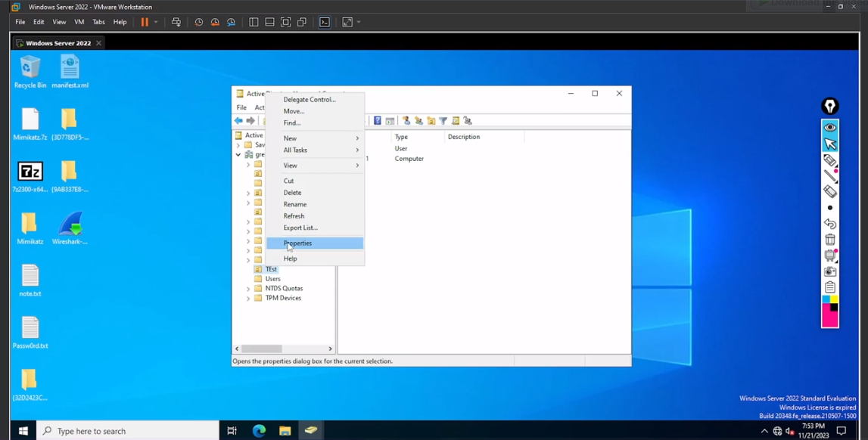Click the action pane icon next to Help

coord(390,120)
